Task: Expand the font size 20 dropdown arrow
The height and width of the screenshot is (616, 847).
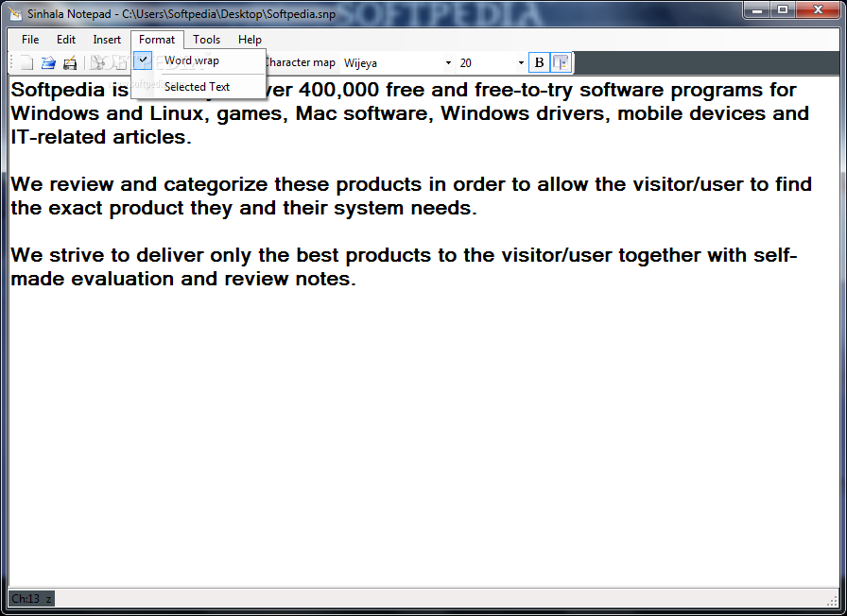Action: pos(521,63)
